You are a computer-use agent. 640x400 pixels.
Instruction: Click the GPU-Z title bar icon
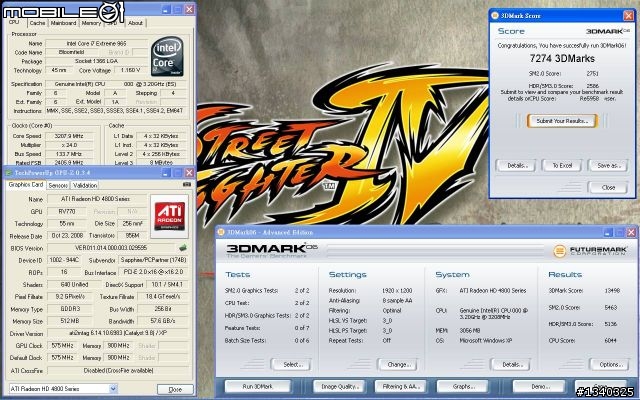9,173
